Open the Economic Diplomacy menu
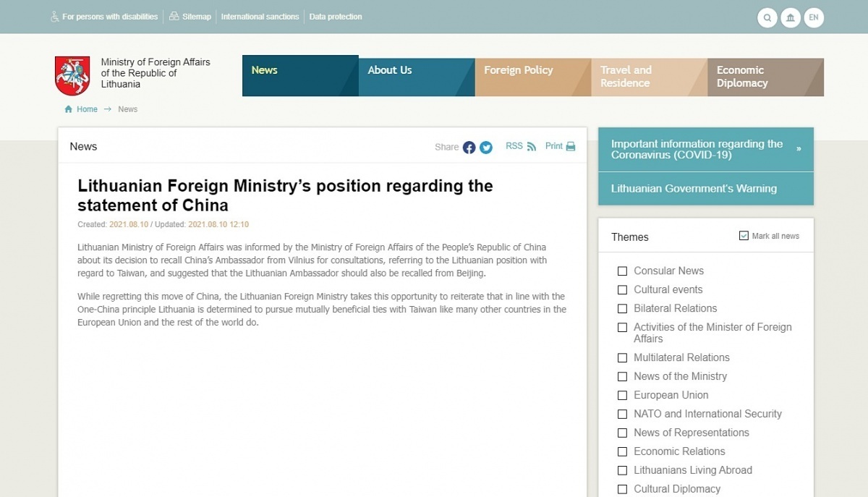The width and height of the screenshot is (868, 497). [x=765, y=77]
